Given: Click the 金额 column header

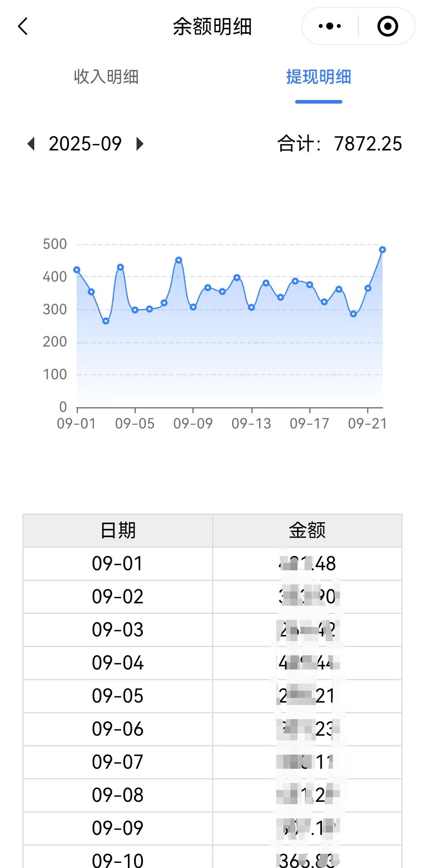Looking at the screenshot, I should [307, 530].
